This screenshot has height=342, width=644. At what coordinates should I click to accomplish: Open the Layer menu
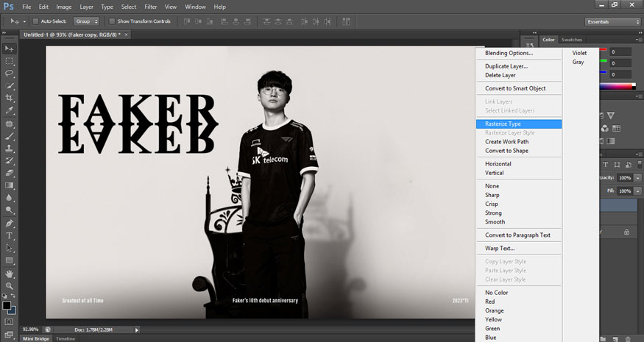[x=86, y=7]
